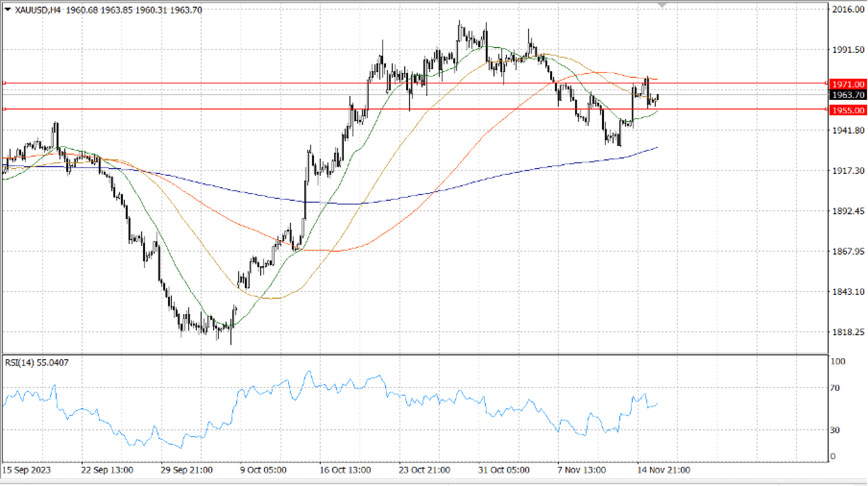This screenshot has width=868, height=486.
Task: Click the 9 Oct 05:00 time label
Action: (x=263, y=470)
